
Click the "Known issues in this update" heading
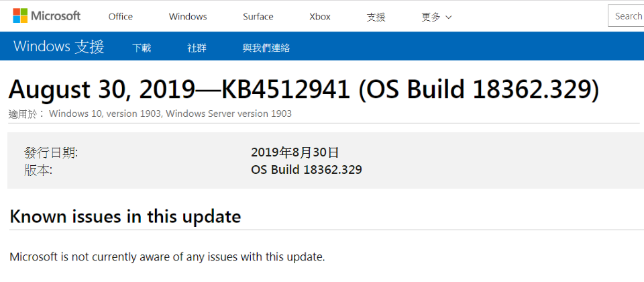125,216
